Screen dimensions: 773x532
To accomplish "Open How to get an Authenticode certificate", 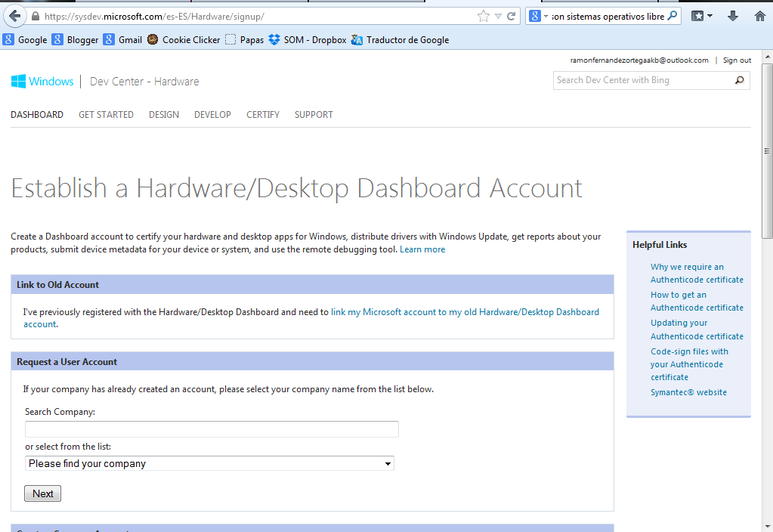I will pos(697,302).
